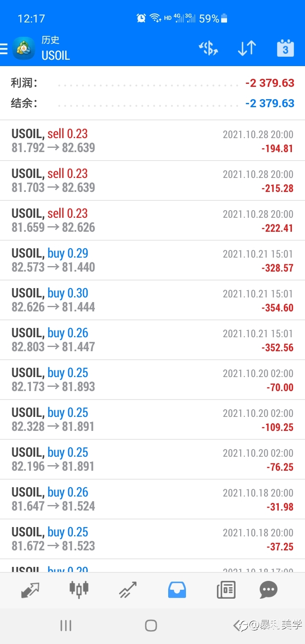Open the News tab icon

tap(226, 590)
